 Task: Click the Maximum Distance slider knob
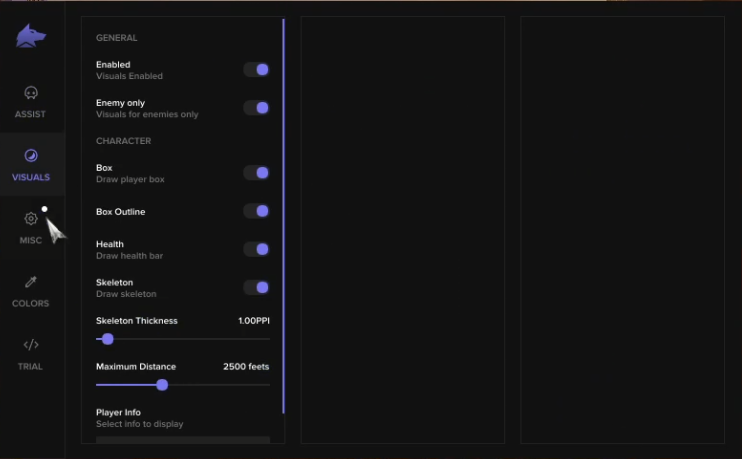(x=162, y=385)
